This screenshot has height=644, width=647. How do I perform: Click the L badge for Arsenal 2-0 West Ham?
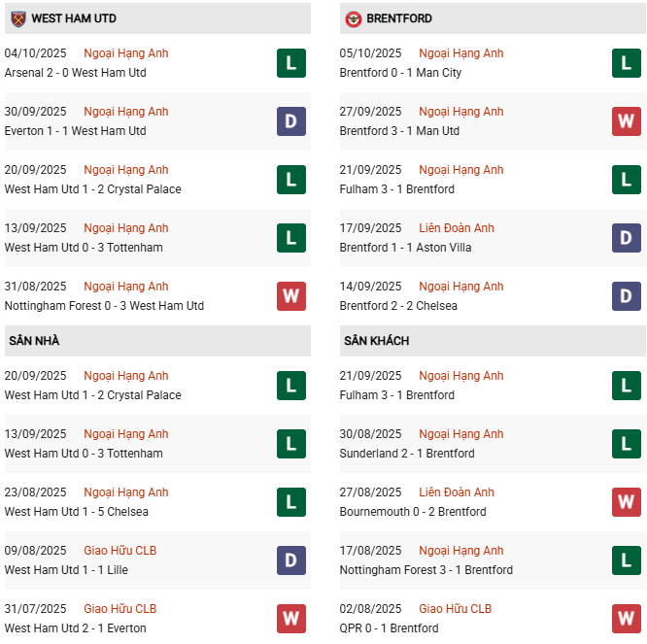coord(290,63)
